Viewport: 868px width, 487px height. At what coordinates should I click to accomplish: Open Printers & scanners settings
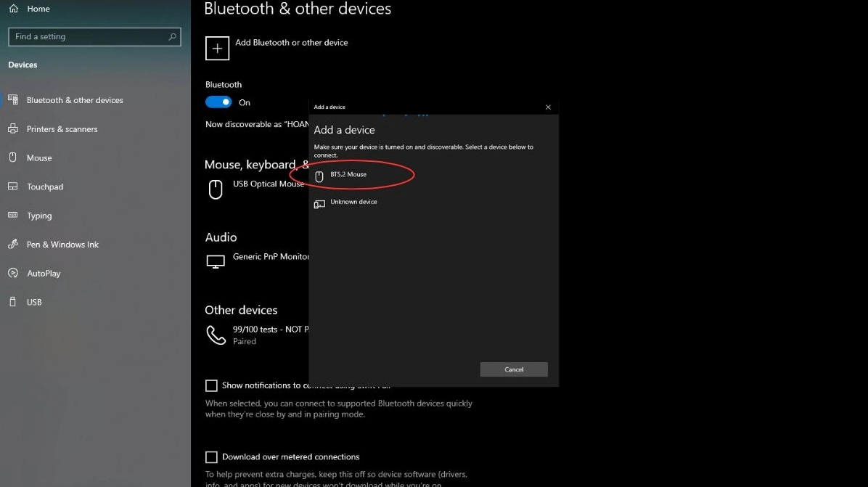[x=62, y=129]
